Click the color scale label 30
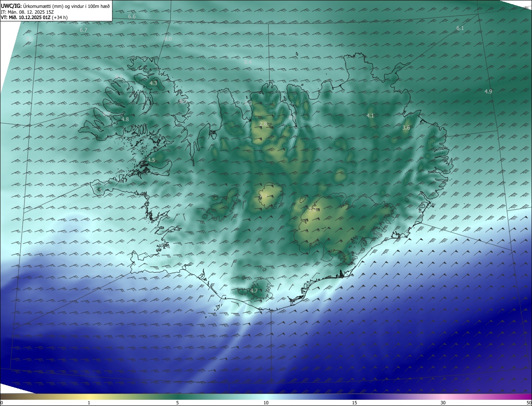 point(443,403)
